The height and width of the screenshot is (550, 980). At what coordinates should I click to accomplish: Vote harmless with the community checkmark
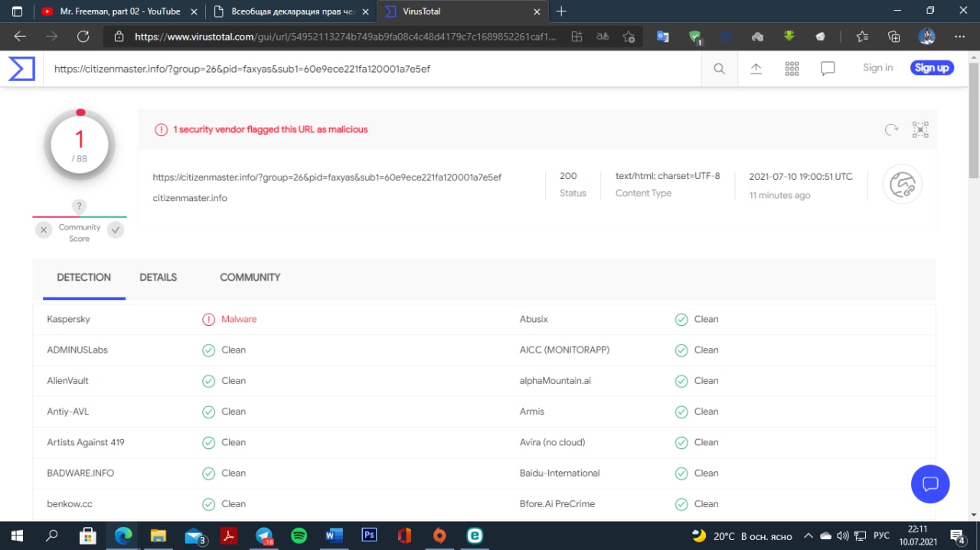coord(116,229)
